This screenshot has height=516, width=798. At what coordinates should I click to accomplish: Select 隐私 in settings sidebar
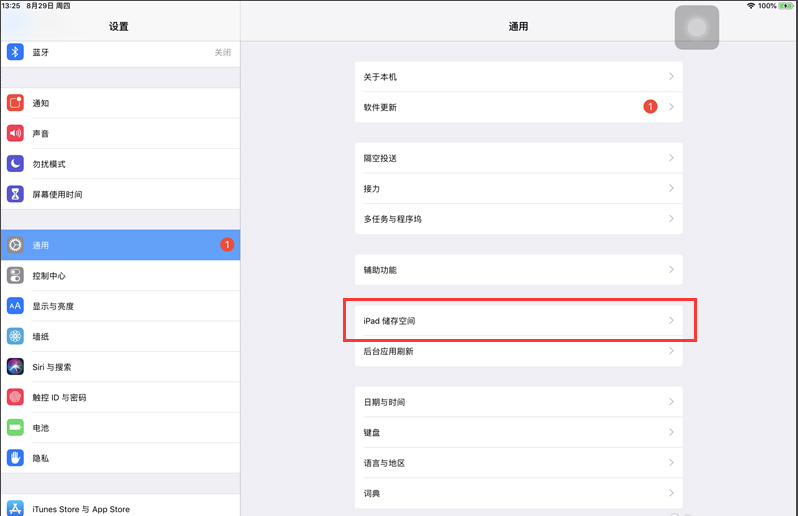point(121,458)
